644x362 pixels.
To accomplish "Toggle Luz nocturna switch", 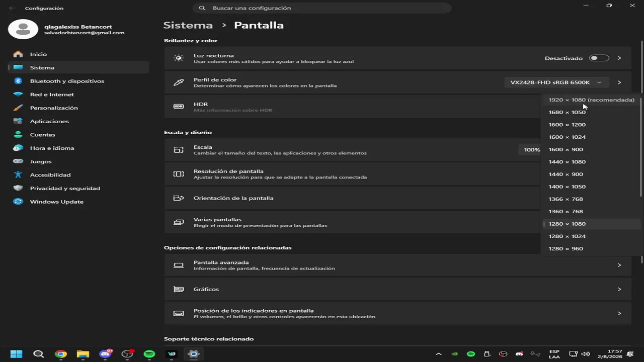I will click(x=599, y=58).
